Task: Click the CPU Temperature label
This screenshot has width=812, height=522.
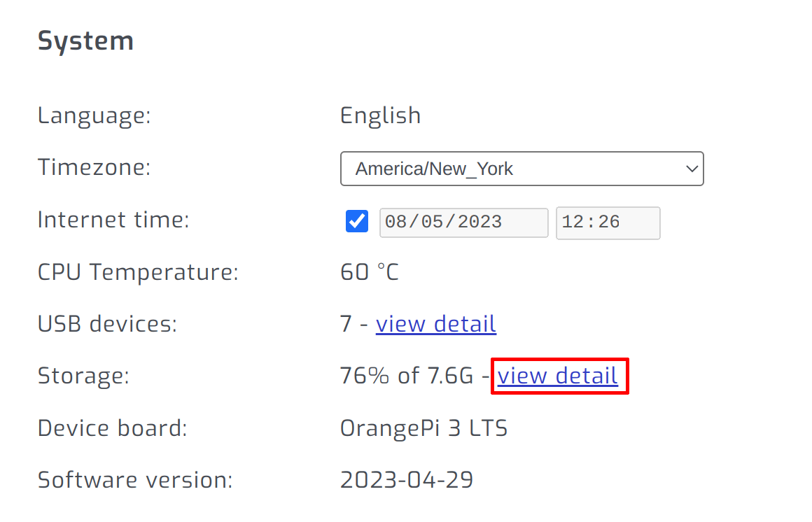Action: [138, 272]
